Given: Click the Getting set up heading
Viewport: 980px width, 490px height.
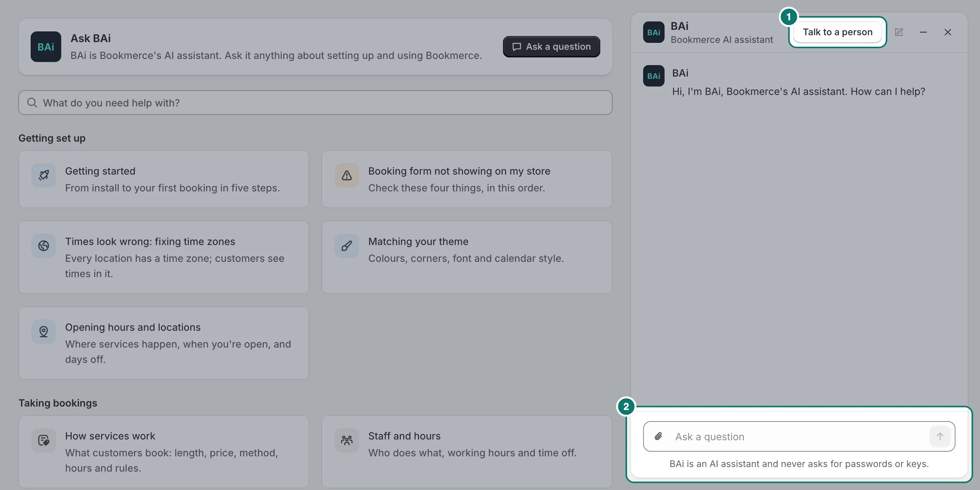Looking at the screenshot, I should pos(52,138).
